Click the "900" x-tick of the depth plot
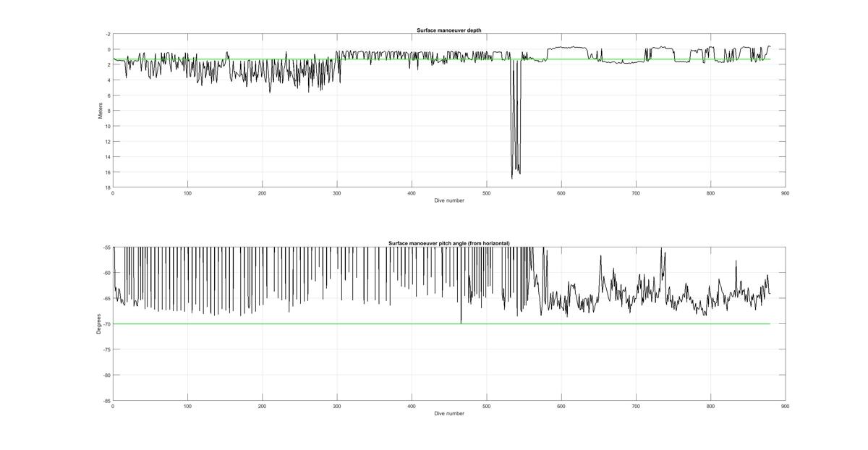Viewport: 868px width, 450px height. [785, 193]
